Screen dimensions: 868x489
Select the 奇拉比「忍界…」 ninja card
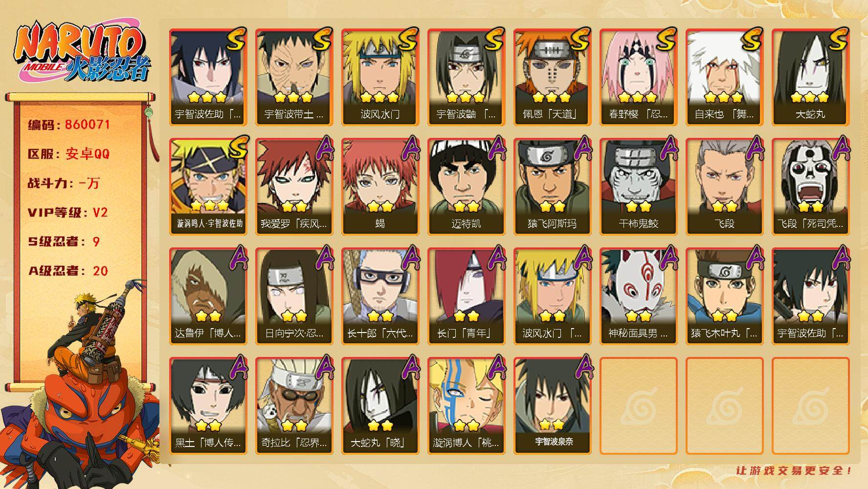click(294, 406)
